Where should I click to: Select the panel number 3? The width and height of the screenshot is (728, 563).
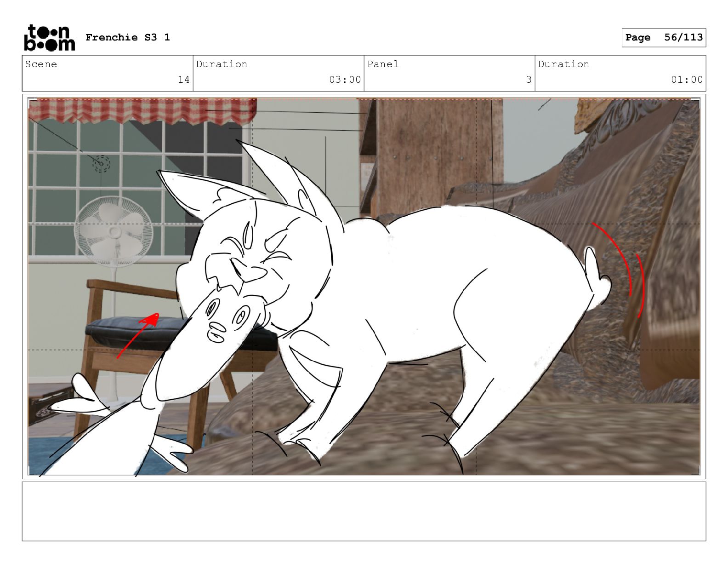click(x=529, y=80)
